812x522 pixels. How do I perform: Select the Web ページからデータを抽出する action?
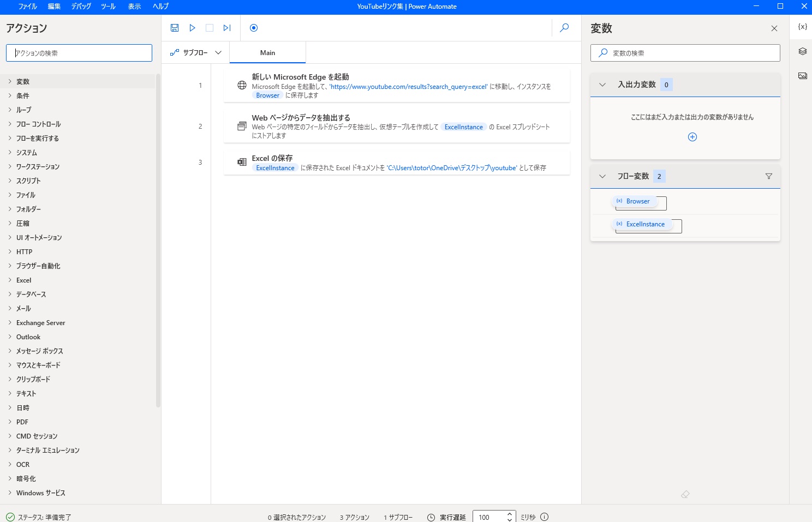pyautogui.click(x=397, y=126)
